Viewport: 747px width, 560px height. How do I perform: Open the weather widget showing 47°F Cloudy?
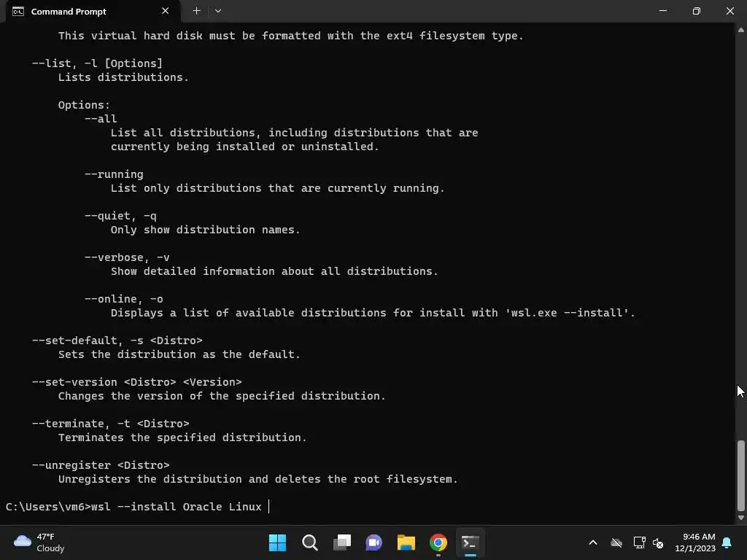pyautogui.click(x=39, y=542)
